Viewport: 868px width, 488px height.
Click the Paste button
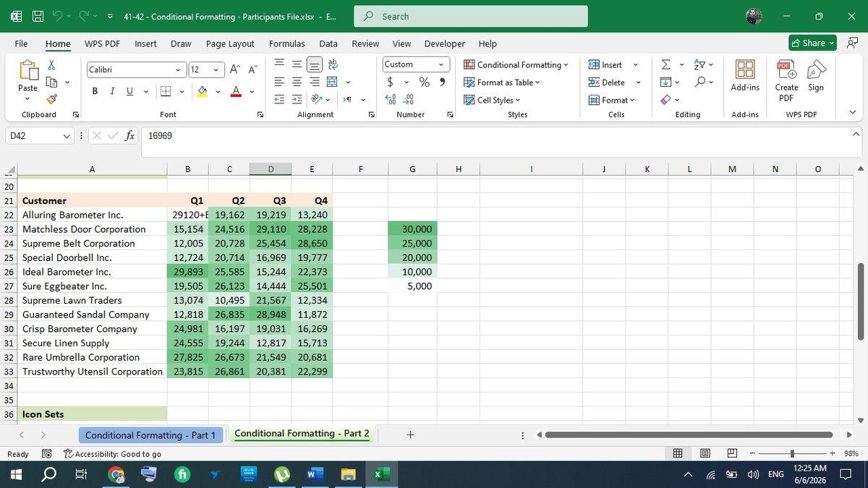tap(28, 78)
